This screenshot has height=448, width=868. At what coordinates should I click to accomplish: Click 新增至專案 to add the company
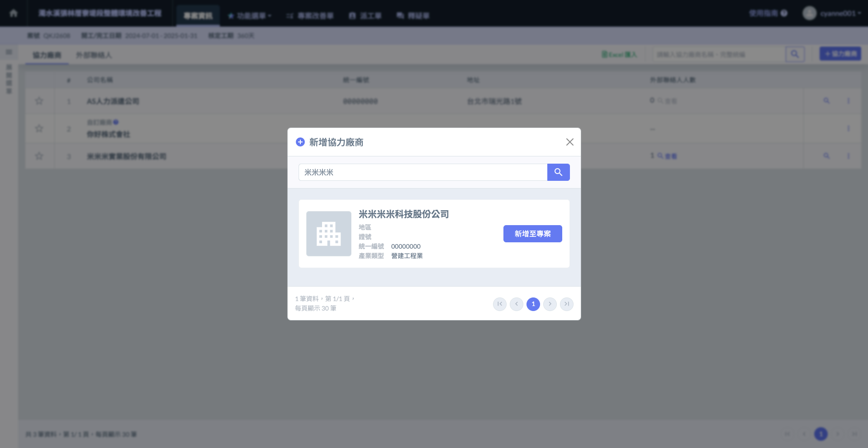click(532, 234)
